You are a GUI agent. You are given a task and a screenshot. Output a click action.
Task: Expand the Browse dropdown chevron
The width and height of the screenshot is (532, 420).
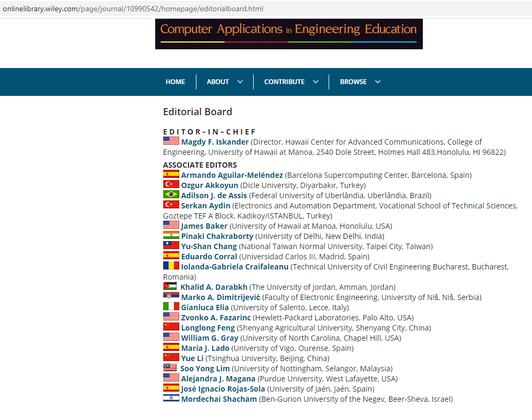pos(378,82)
